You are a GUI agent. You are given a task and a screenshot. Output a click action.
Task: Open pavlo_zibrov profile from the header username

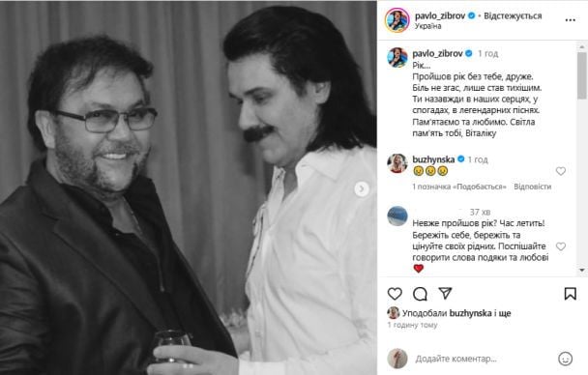point(440,15)
